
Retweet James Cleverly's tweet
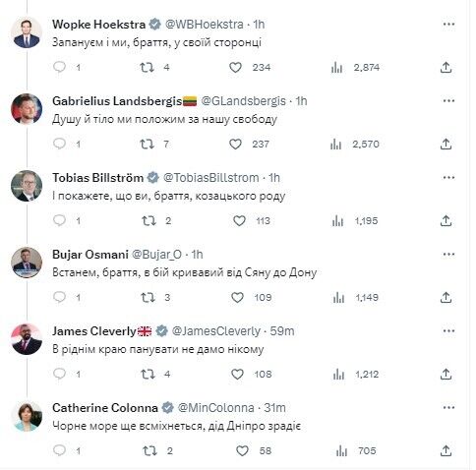coord(148,375)
